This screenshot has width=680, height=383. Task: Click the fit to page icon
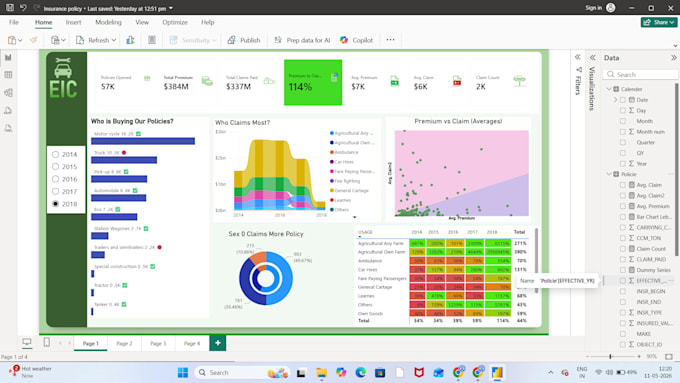coord(669,357)
